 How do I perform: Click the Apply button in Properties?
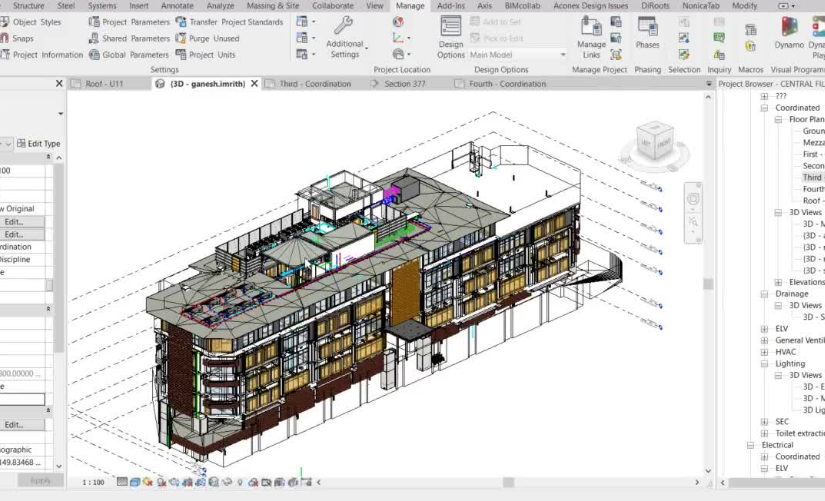coord(40,481)
